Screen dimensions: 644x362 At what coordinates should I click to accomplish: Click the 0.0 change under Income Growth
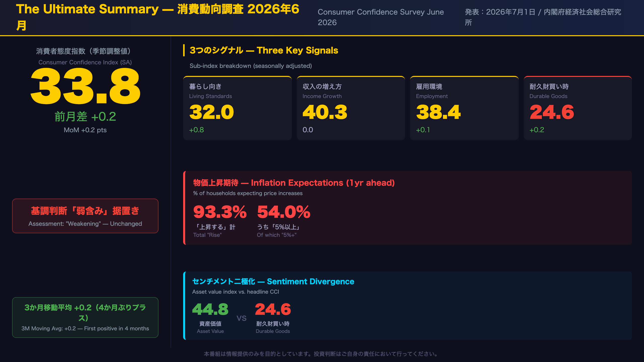point(308,130)
